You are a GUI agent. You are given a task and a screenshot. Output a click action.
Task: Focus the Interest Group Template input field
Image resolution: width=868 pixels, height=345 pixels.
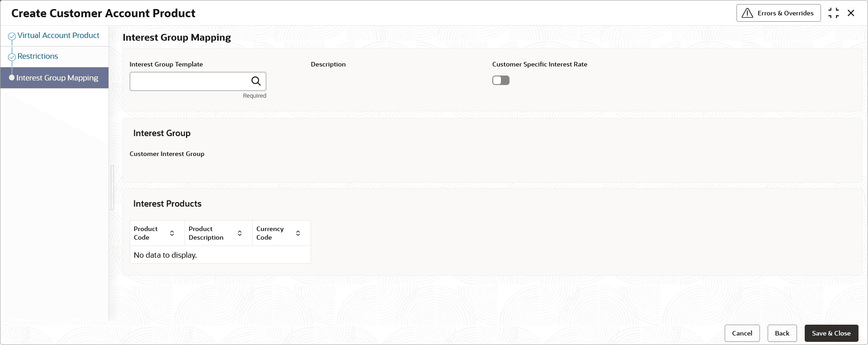[190, 81]
